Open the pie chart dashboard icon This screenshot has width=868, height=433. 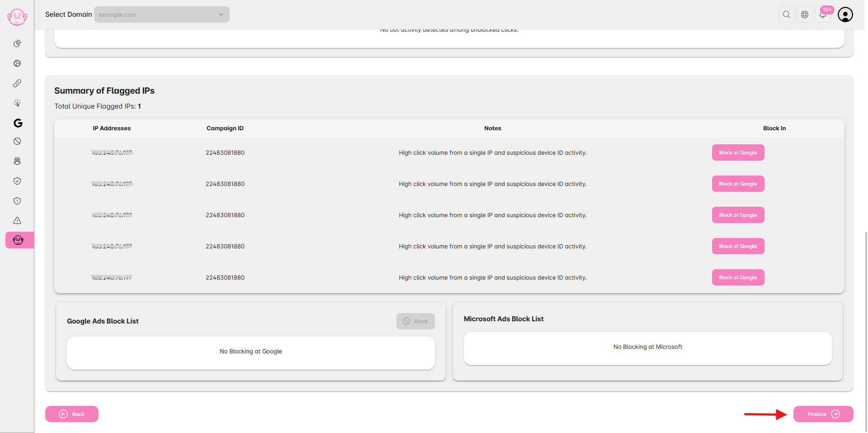click(x=17, y=43)
